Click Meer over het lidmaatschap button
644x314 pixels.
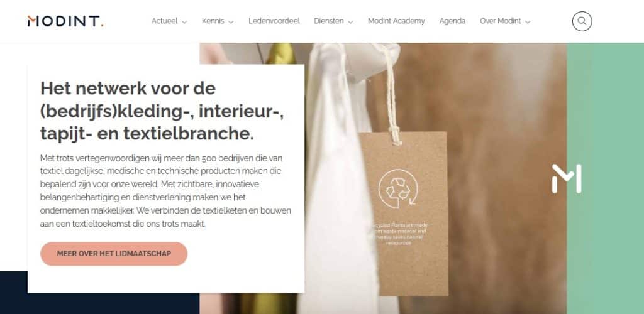pos(114,254)
